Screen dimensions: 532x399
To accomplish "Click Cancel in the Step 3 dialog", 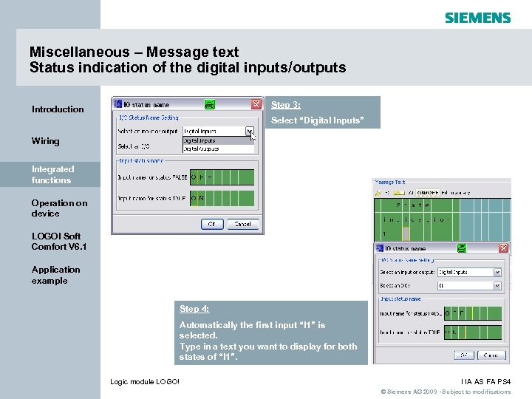I will tap(242, 224).
